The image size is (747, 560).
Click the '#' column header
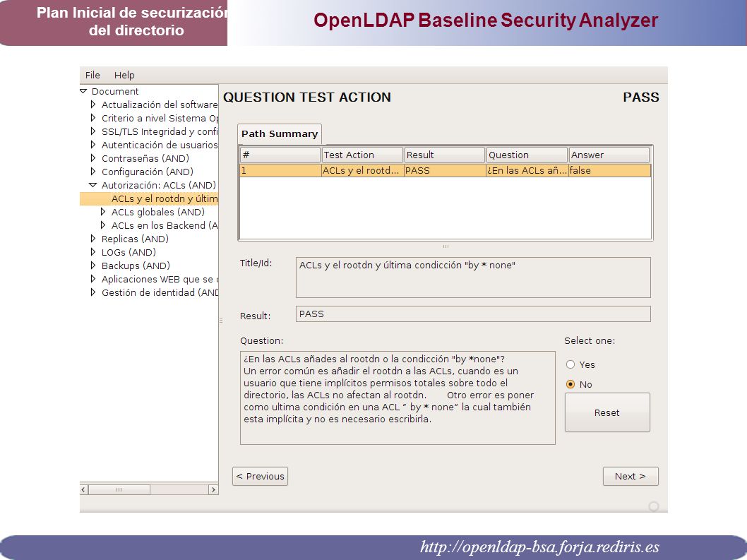pos(280,155)
